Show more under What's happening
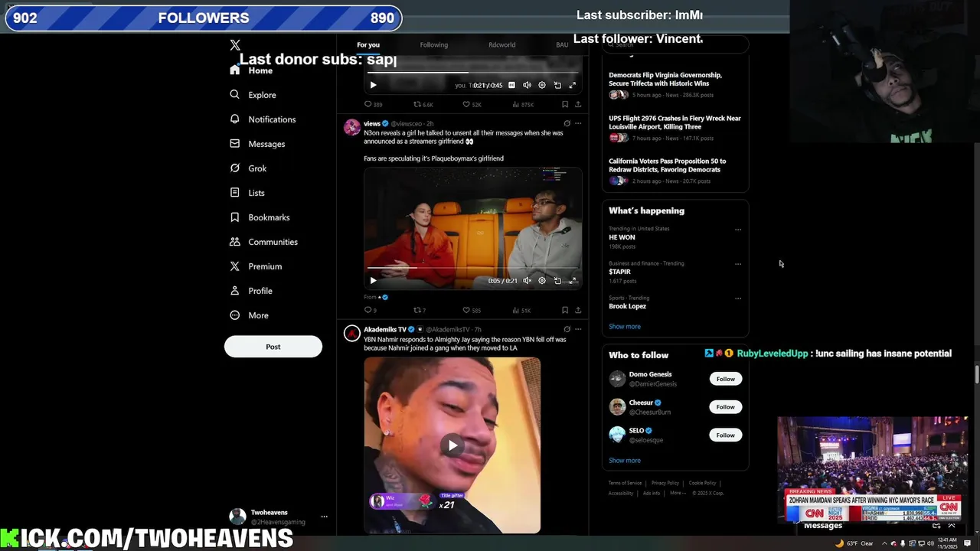This screenshot has width=980, height=551. point(625,327)
